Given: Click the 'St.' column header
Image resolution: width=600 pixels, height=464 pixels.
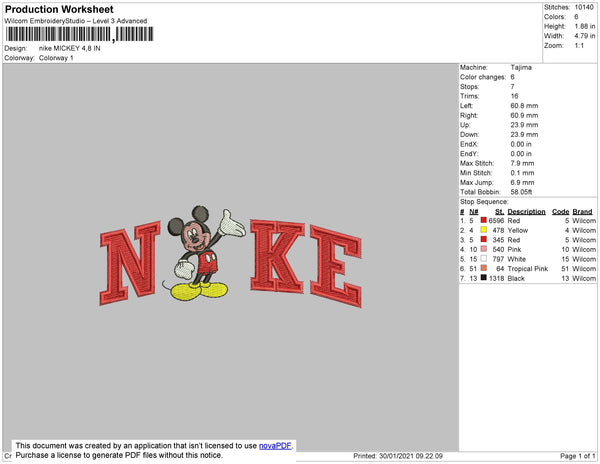Looking at the screenshot, I should tap(499, 212).
